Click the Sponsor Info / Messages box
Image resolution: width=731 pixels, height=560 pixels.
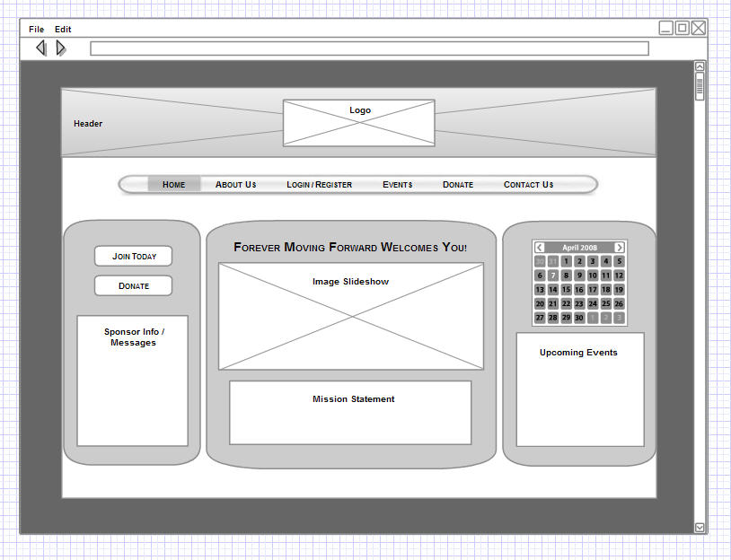[132, 381]
